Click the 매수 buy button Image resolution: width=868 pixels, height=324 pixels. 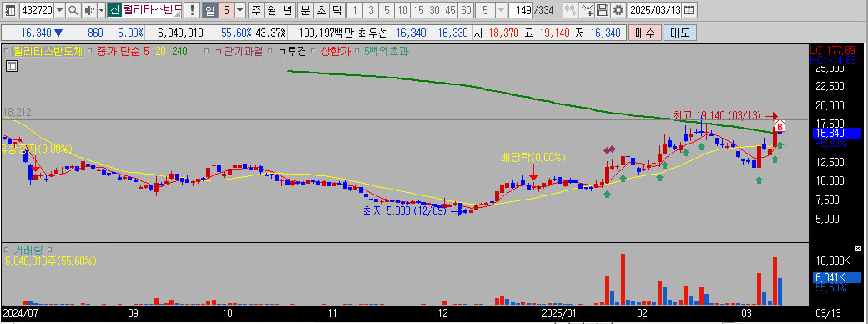[x=645, y=33]
